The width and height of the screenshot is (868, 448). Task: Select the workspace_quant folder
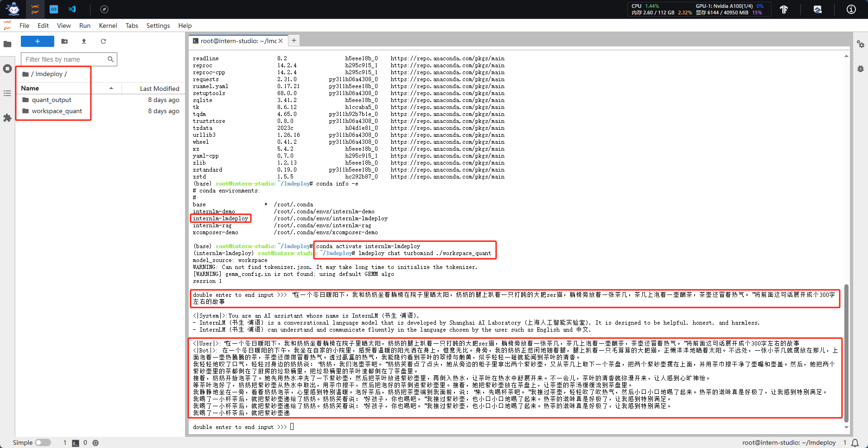100,111
